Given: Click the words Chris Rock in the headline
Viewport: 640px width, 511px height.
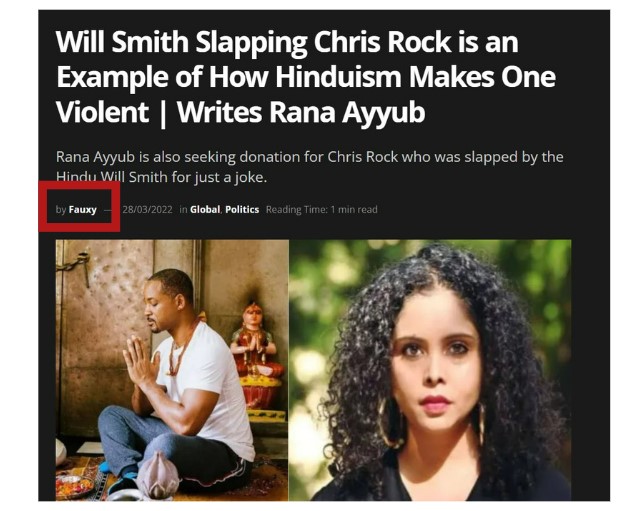Looking at the screenshot, I should (x=382, y=42).
